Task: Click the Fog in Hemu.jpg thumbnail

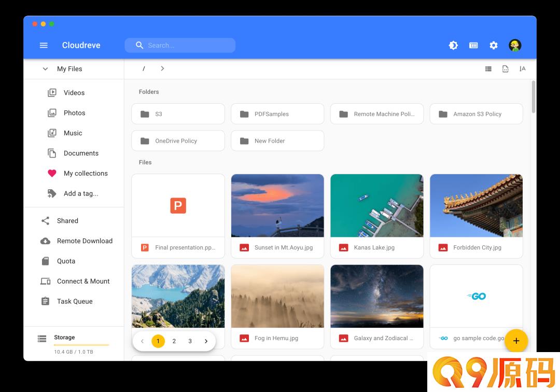Action: 277,296
